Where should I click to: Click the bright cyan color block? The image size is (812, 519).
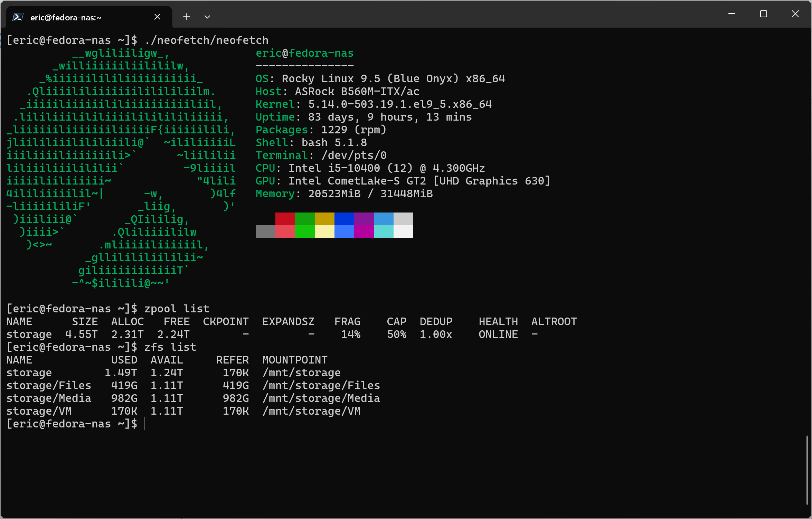click(x=384, y=232)
